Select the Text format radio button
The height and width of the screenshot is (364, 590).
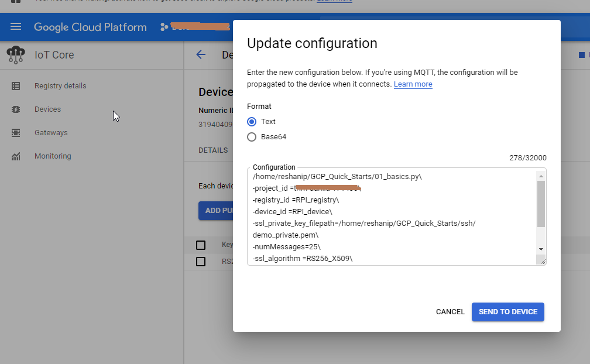[x=252, y=122]
